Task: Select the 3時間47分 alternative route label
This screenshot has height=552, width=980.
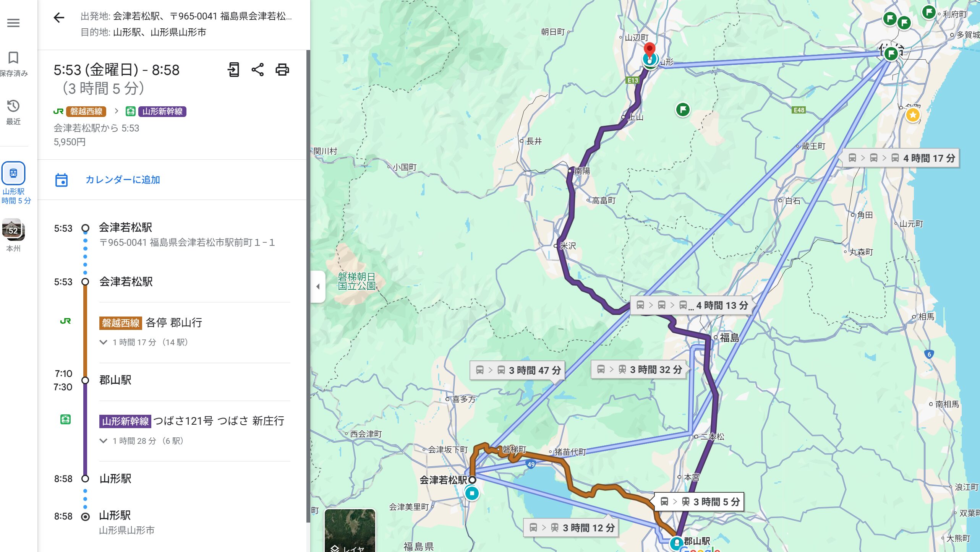Action: 517,370
